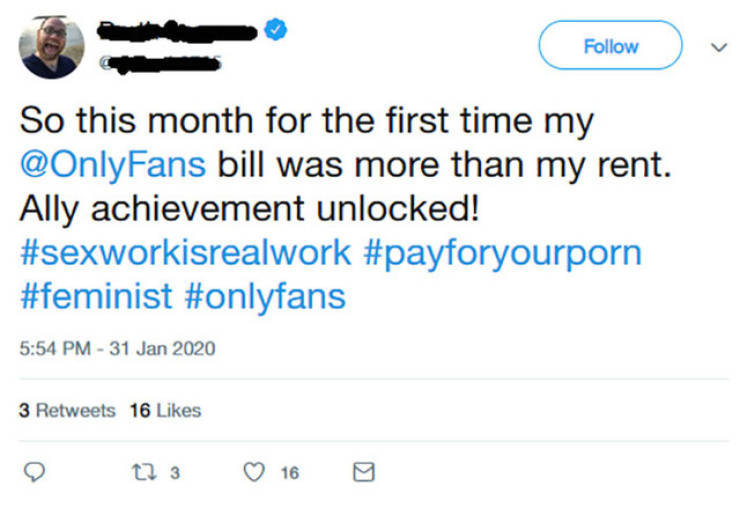The width and height of the screenshot is (740, 515).
Task: Click the retweet count beside retweet icon
Action: click(174, 472)
